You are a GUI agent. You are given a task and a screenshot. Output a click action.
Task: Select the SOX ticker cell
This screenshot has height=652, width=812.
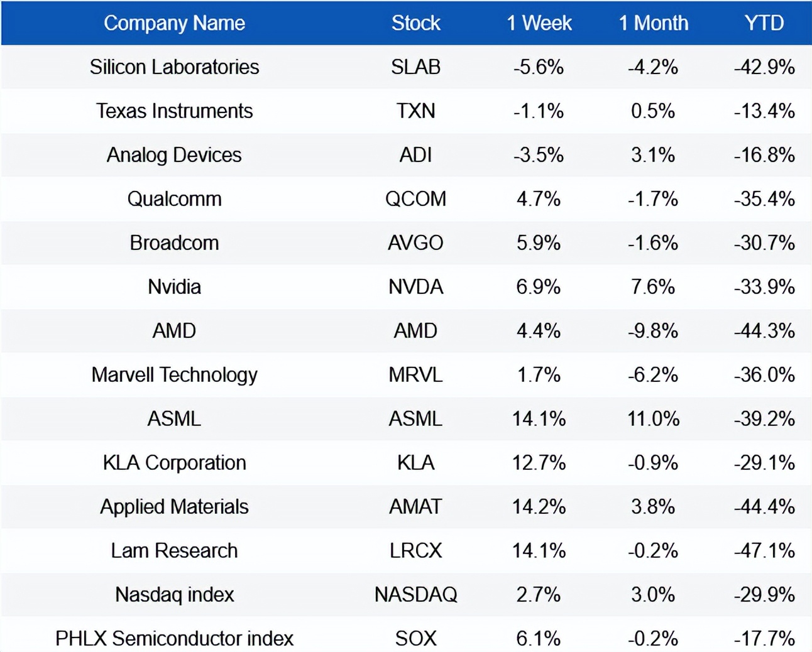(x=415, y=639)
